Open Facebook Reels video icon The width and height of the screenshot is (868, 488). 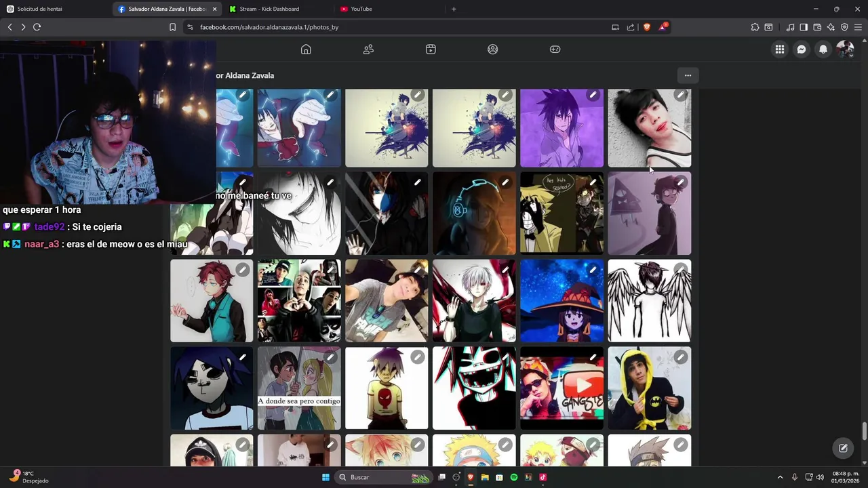(x=431, y=49)
